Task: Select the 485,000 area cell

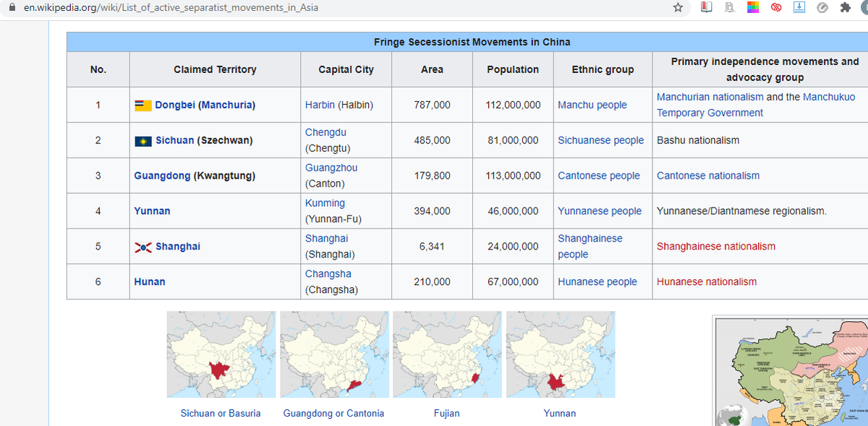Action: coord(432,140)
